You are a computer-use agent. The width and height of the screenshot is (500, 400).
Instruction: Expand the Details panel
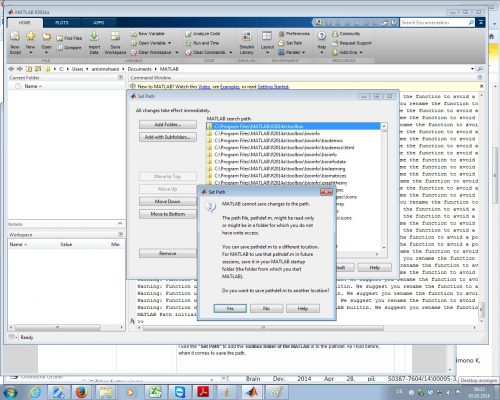(120, 224)
